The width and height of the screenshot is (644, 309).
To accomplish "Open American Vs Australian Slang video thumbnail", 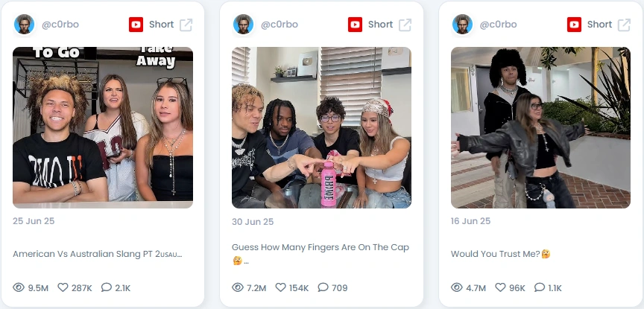I will [103, 127].
